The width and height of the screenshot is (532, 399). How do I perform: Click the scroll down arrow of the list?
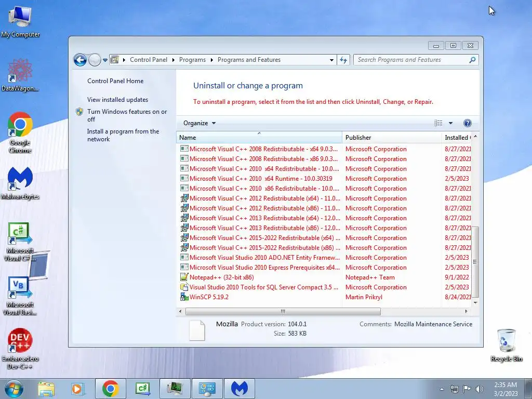click(x=475, y=303)
